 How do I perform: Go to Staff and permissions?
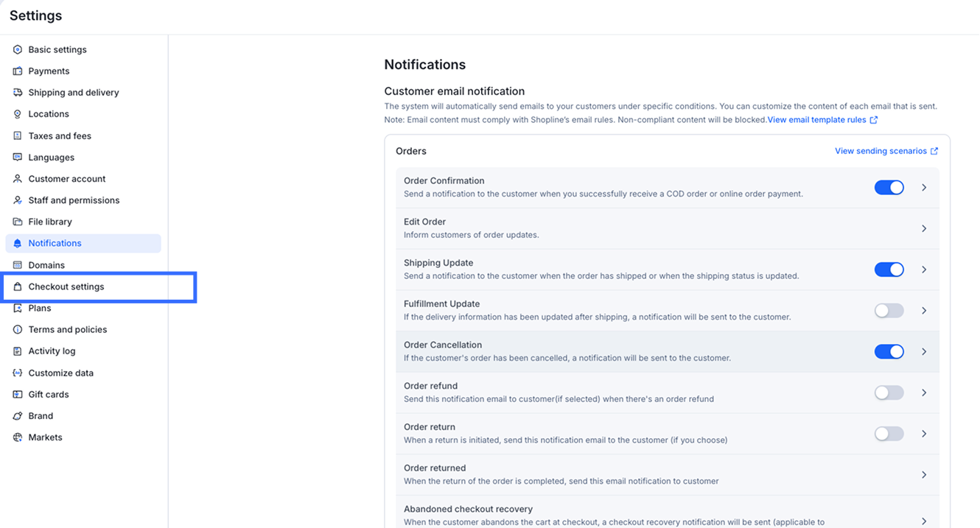click(x=74, y=200)
